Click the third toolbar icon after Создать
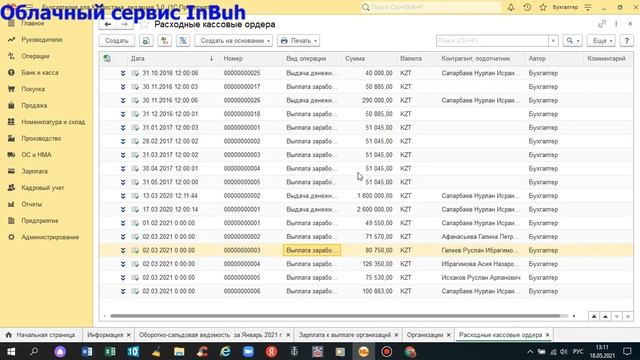 point(164,41)
